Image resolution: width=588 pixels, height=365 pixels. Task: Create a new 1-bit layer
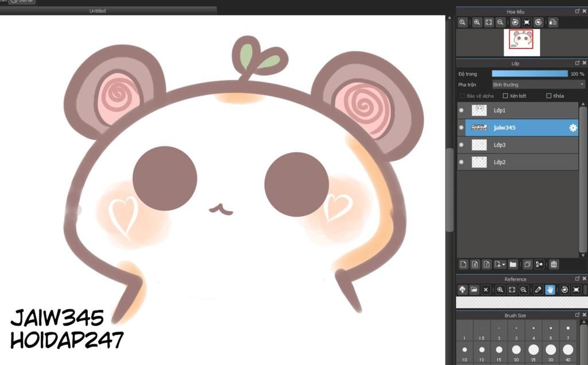tap(487, 264)
